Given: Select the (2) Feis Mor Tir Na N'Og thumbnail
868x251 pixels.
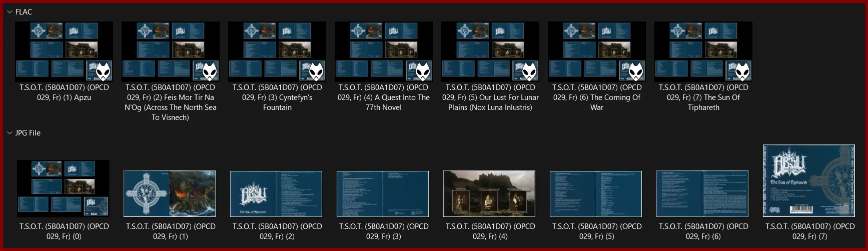Looking at the screenshot, I should click(x=171, y=51).
